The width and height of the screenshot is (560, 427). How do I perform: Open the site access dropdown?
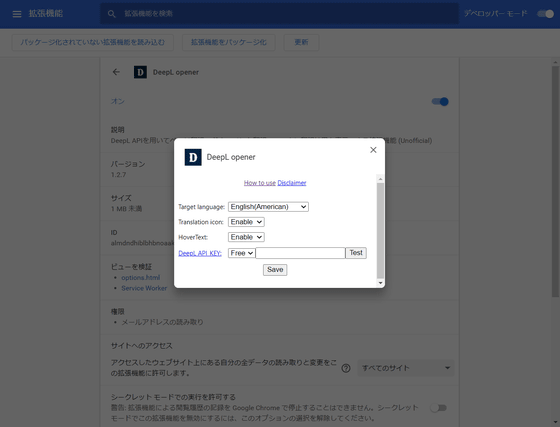coord(406,368)
